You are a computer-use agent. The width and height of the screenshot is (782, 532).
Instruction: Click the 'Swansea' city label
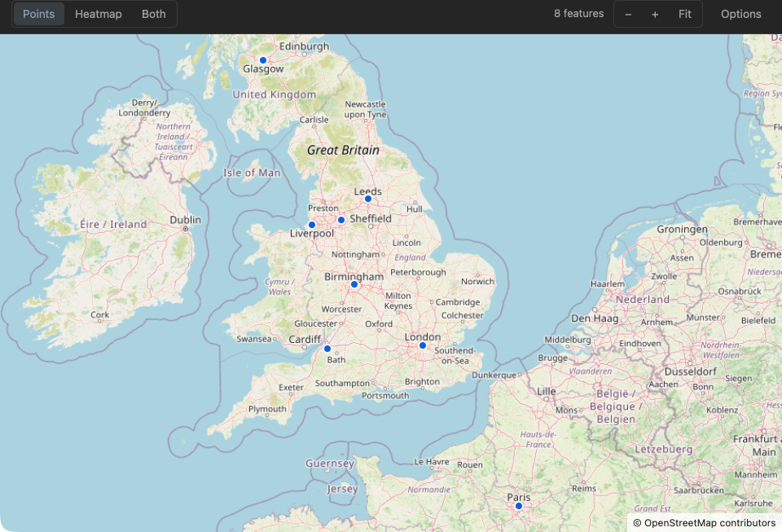(x=254, y=339)
